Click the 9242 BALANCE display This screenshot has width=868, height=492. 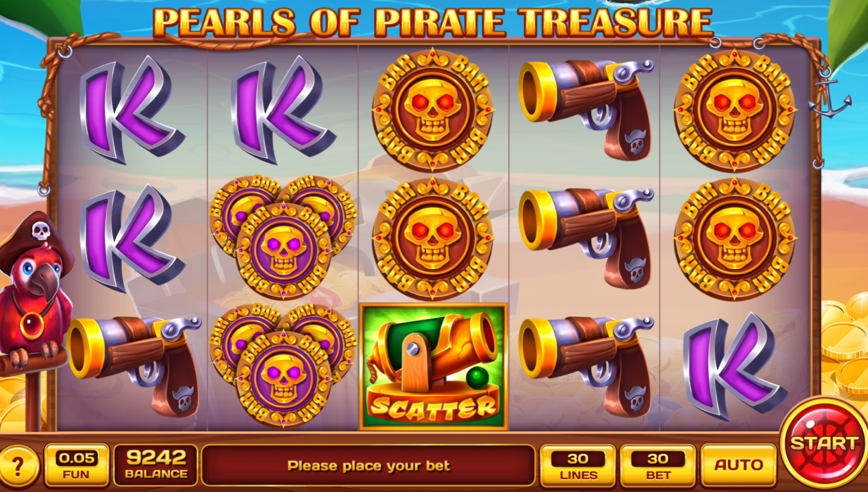pyautogui.click(x=156, y=465)
